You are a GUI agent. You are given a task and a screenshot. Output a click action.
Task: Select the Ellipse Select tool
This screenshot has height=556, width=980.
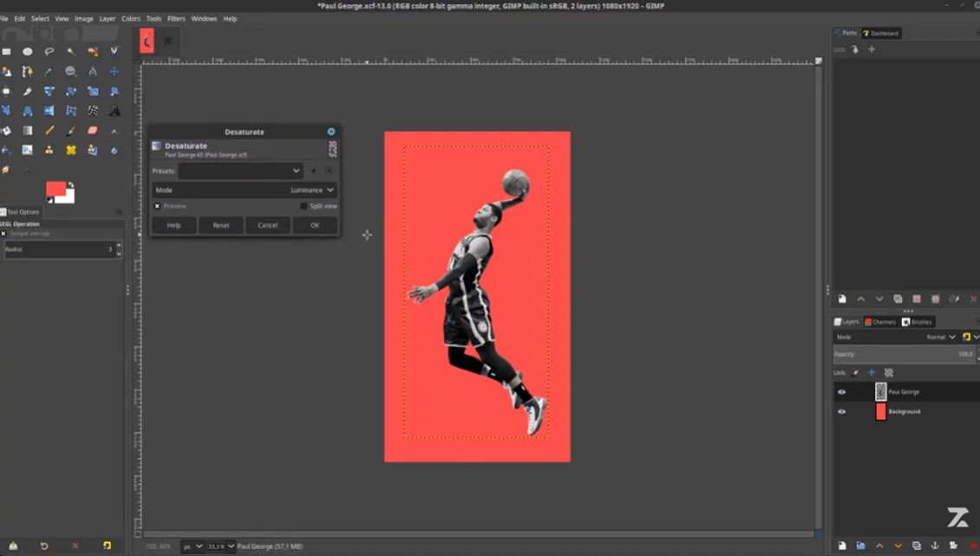coord(28,51)
